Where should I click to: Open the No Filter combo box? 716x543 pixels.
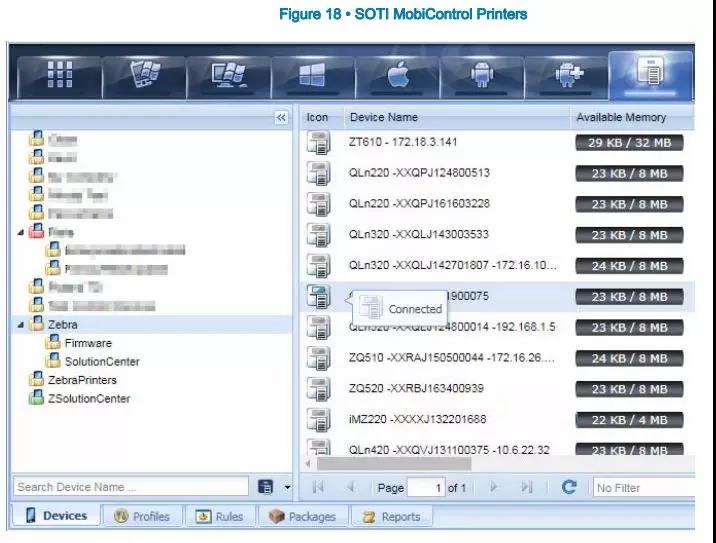[x=642, y=487]
